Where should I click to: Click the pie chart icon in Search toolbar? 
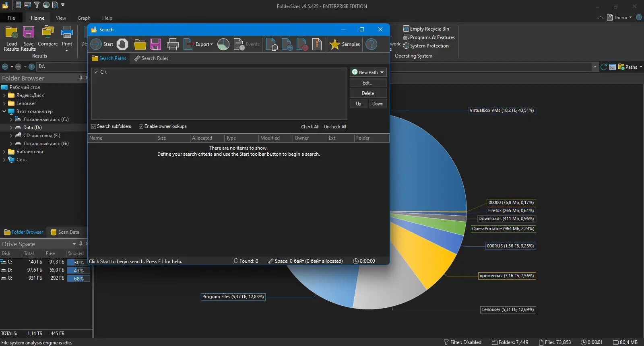(x=223, y=44)
